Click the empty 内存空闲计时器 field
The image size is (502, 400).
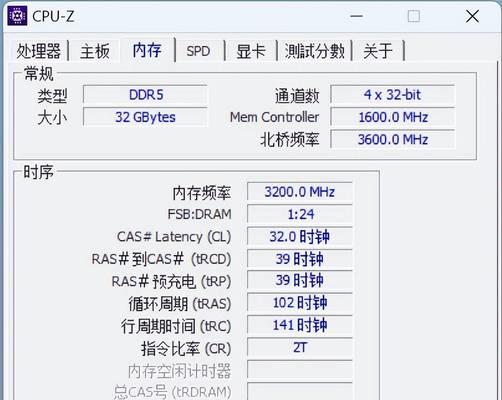[300, 370]
